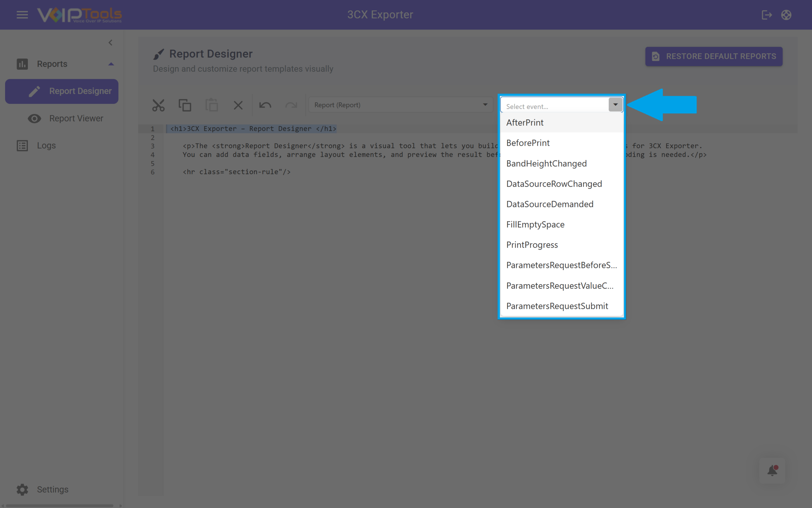Open the help lifebuoy icon

point(786,15)
